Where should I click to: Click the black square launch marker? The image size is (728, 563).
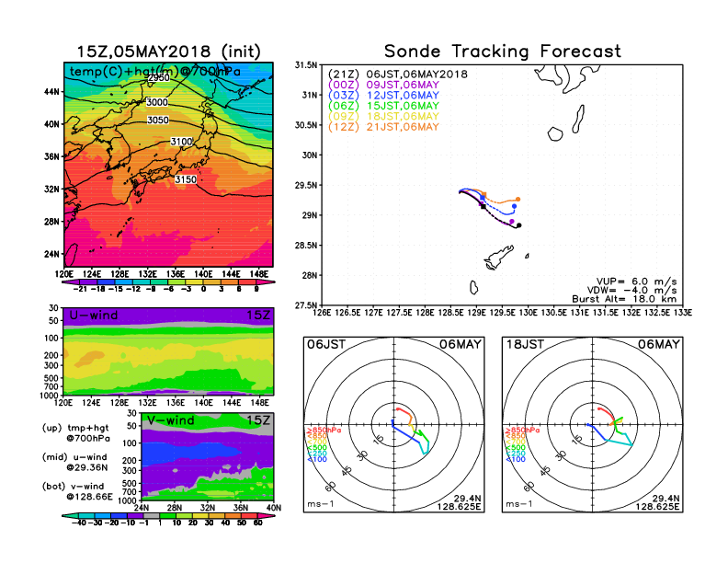coord(483,207)
